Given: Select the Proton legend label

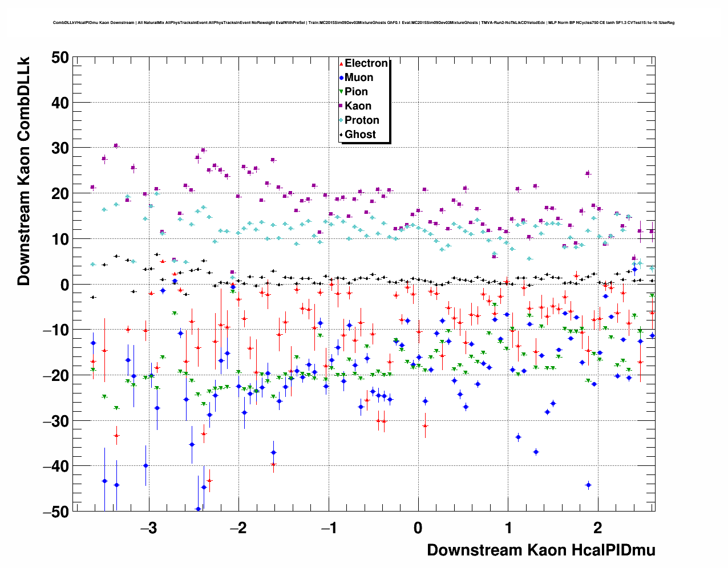Looking at the screenshot, I should (x=362, y=120).
